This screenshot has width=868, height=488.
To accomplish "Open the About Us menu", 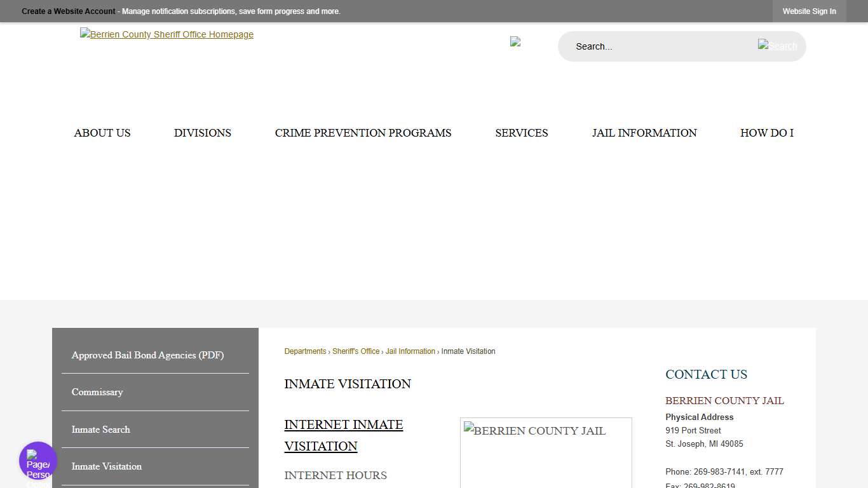I will pyautogui.click(x=102, y=133).
